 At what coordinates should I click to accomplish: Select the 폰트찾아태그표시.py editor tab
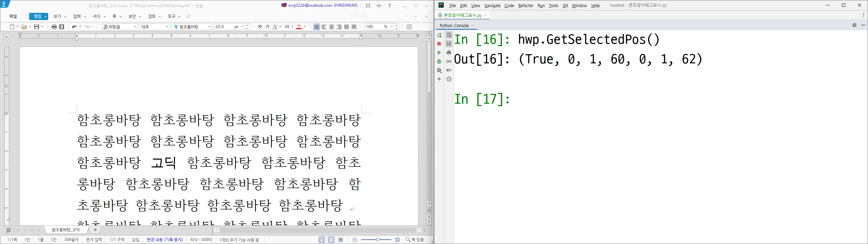(462, 15)
